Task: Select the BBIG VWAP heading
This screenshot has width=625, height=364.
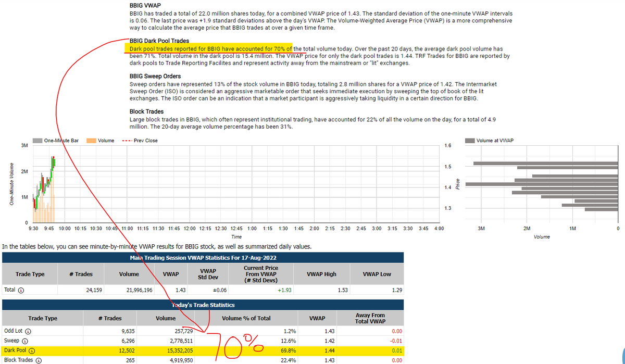Action: (x=144, y=6)
